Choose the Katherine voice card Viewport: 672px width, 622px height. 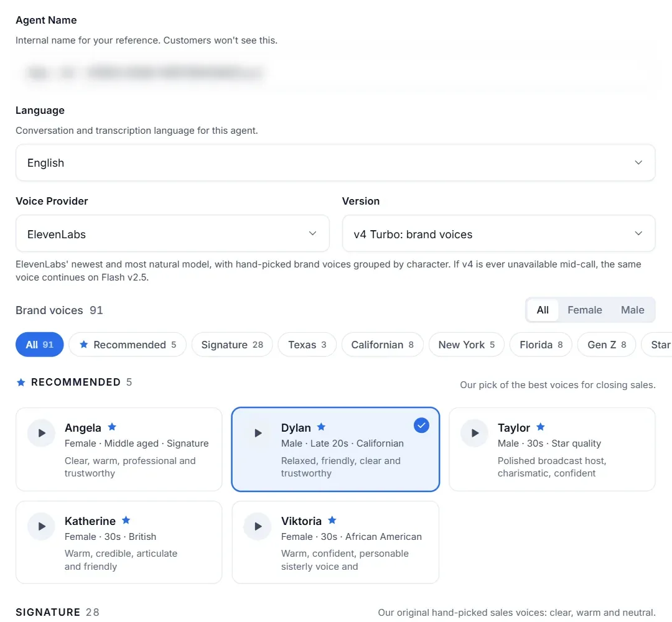pos(119,542)
